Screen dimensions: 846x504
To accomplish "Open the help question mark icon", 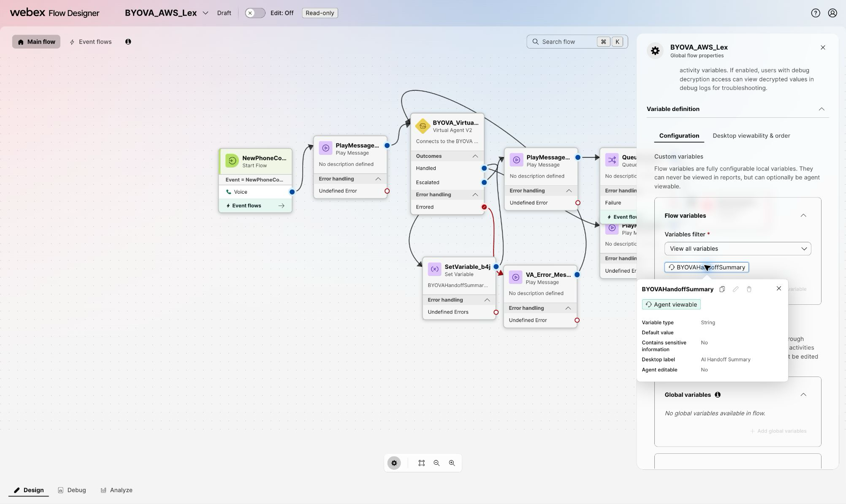I will [816, 13].
